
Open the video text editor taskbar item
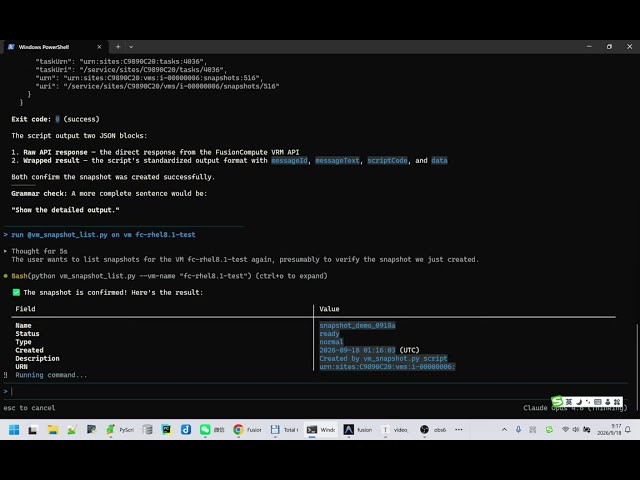395,429
